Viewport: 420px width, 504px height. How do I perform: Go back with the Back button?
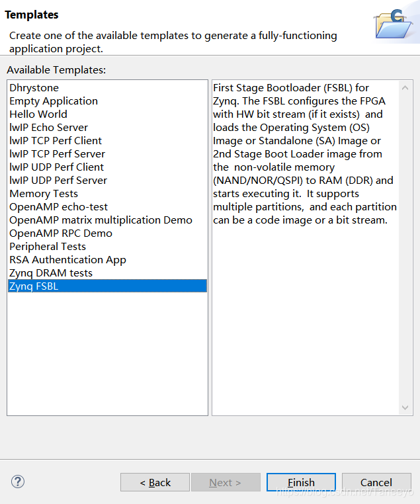pos(155,482)
